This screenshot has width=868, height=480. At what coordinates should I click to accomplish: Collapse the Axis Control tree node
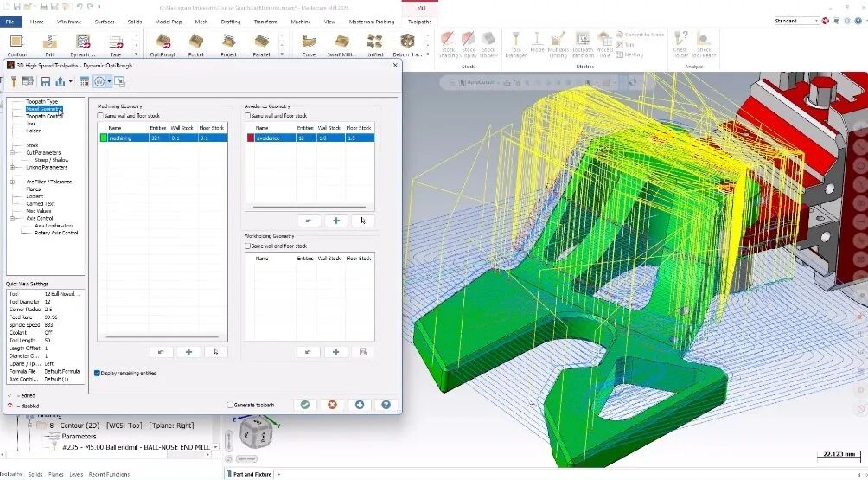pos(13,218)
